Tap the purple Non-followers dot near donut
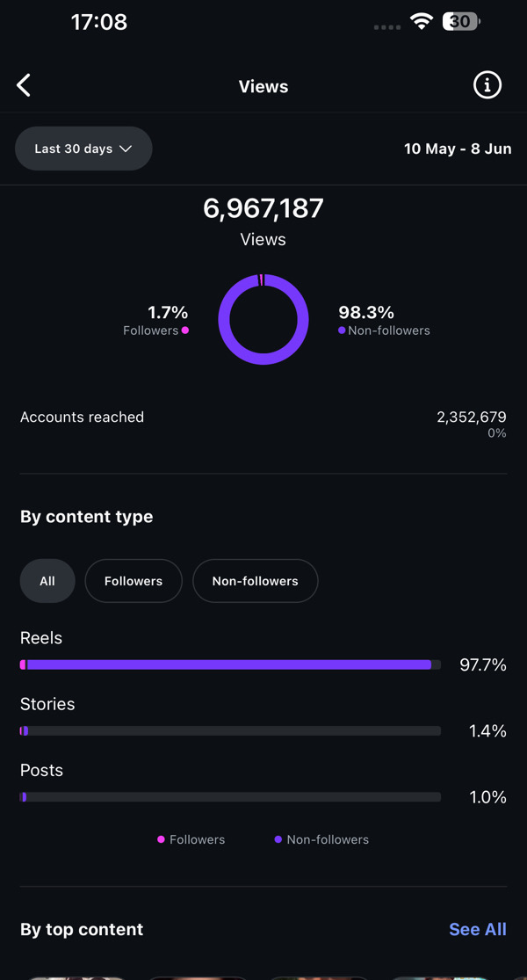The height and width of the screenshot is (980, 527). pyautogui.click(x=342, y=330)
